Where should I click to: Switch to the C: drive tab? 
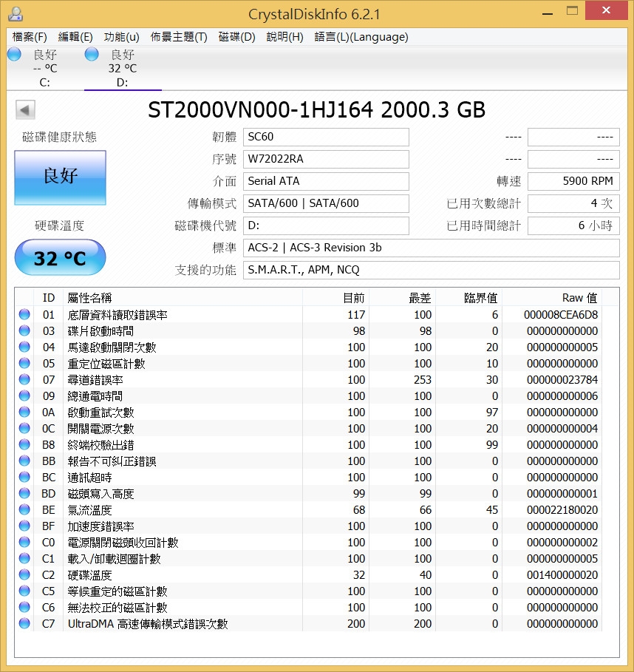[x=45, y=68]
